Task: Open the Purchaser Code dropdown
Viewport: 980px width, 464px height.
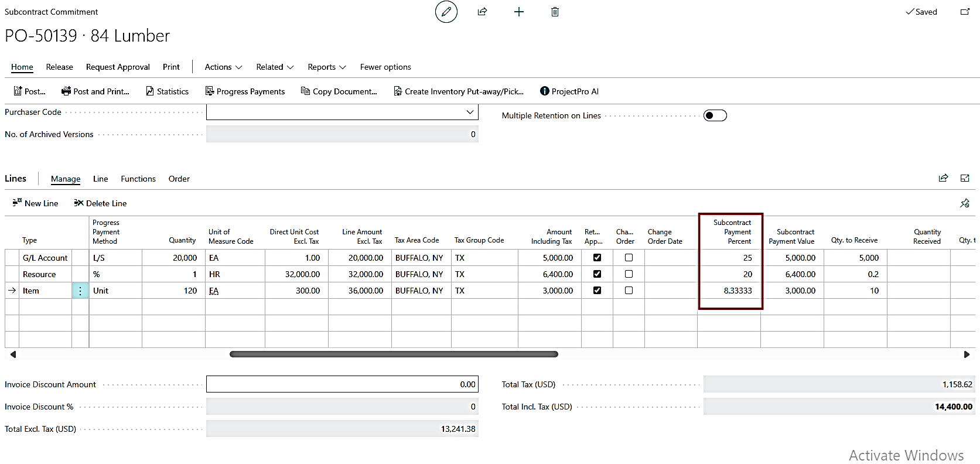Action: point(470,112)
